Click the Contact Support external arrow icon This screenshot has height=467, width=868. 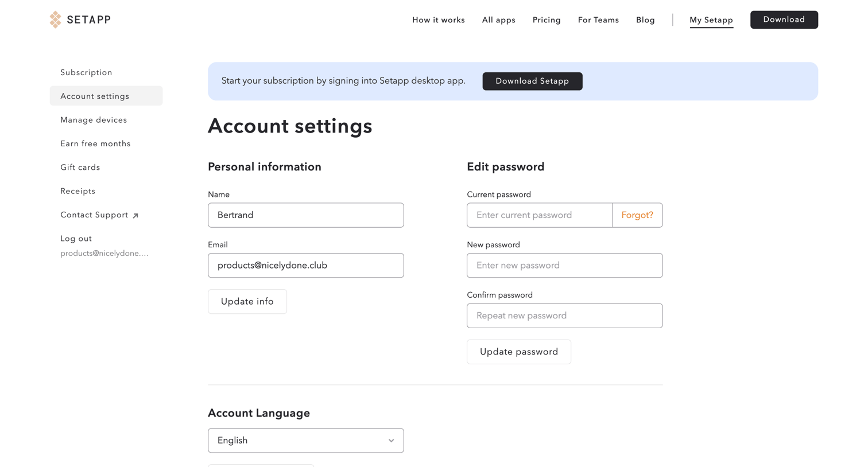tap(135, 216)
